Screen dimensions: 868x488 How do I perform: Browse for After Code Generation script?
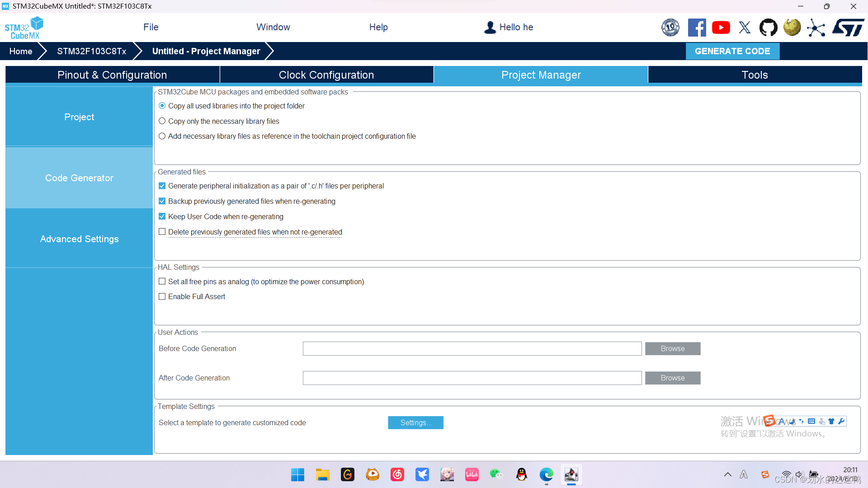(x=673, y=378)
